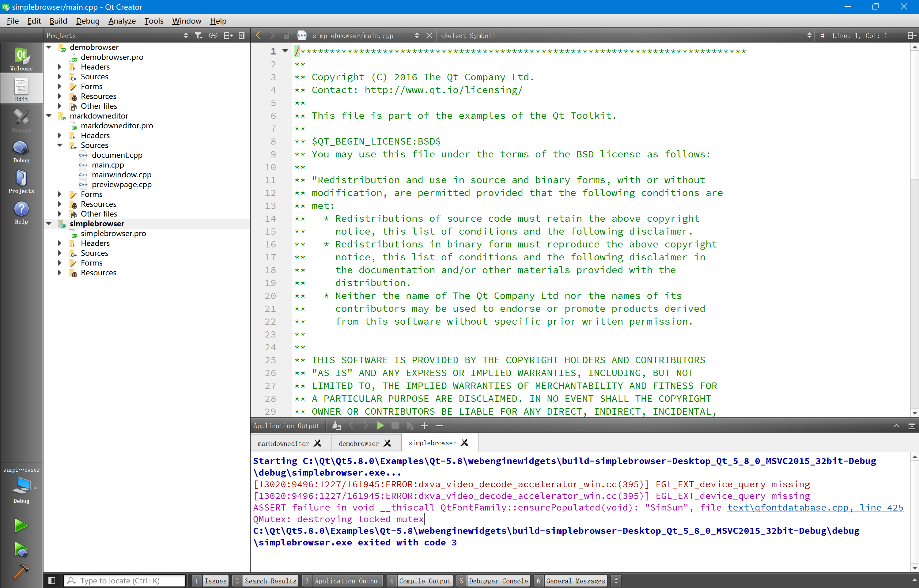This screenshot has height=588, width=919.
Task: Follow the qfontdatabase.cpp line 425 link
Action: point(815,507)
